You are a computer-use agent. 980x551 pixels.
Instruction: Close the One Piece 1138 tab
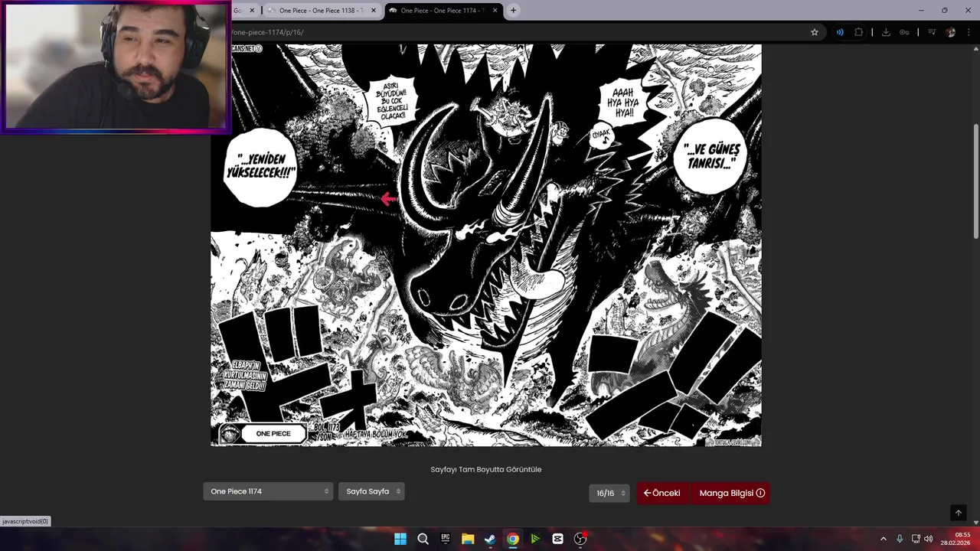click(374, 11)
